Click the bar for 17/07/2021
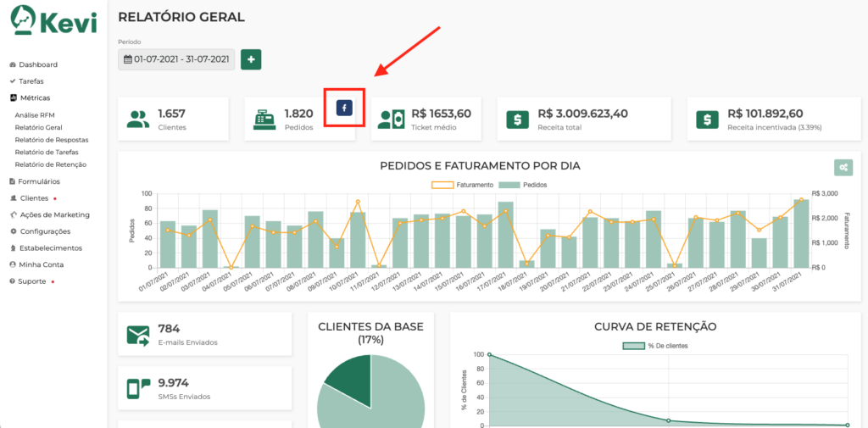The width and height of the screenshot is (868, 428). point(505,235)
